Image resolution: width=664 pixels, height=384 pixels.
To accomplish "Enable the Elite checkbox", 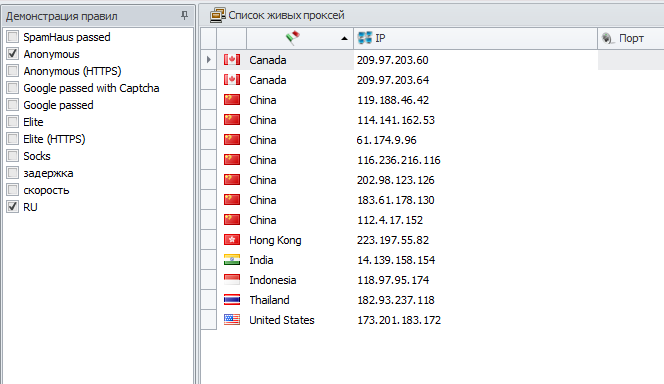I will (13, 122).
